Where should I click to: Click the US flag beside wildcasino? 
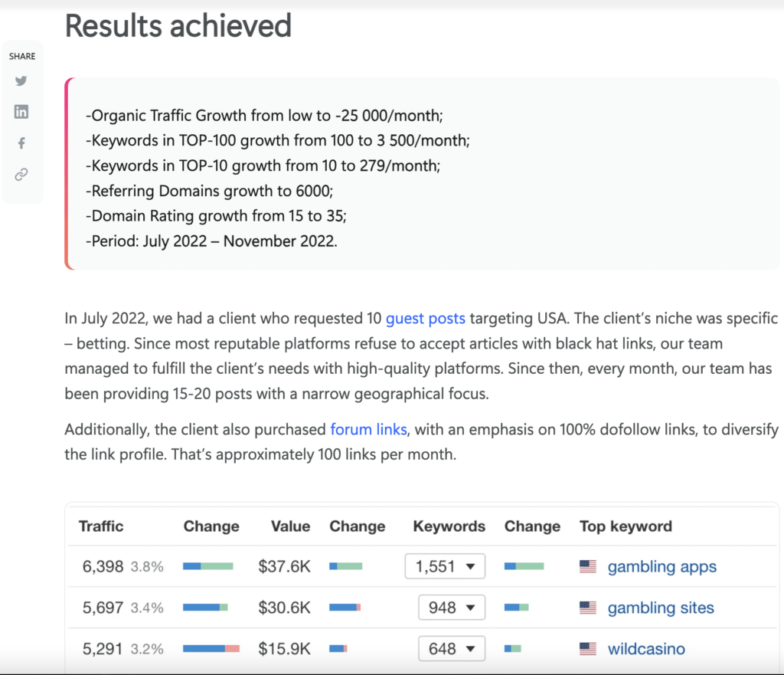click(x=588, y=649)
